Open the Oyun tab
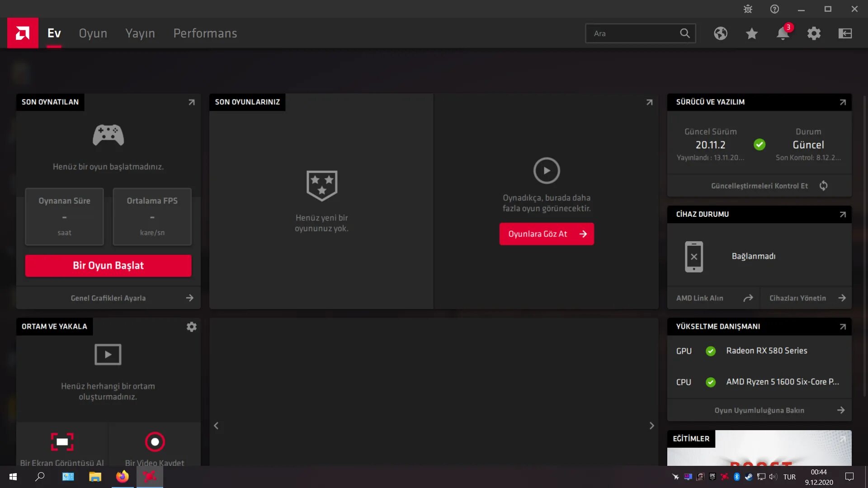The width and height of the screenshot is (868, 488). click(x=93, y=33)
